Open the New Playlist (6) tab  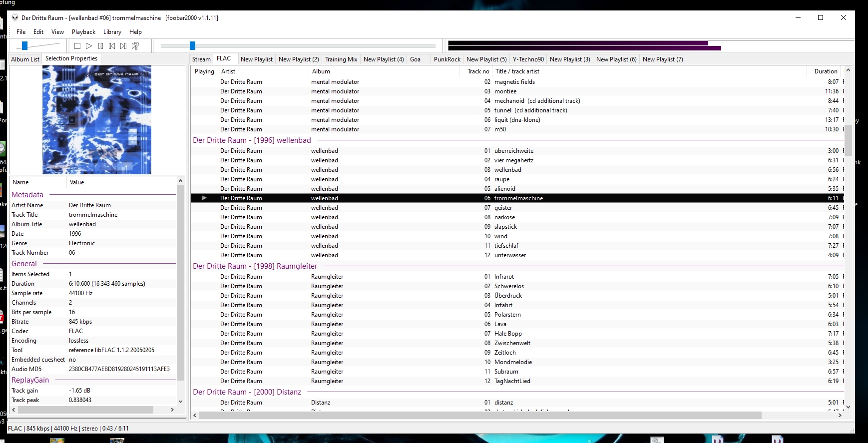(x=616, y=59)
